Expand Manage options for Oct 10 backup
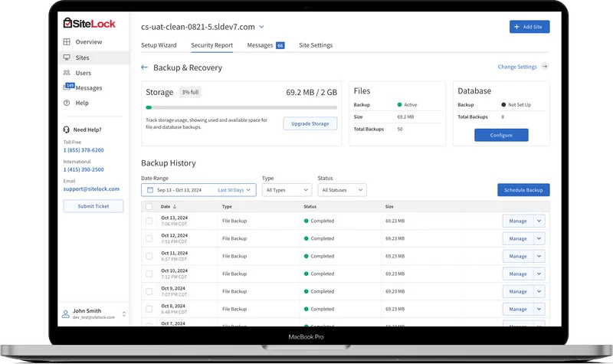The width and height of the screenshot is (613, 364). (x=539, y=274)
